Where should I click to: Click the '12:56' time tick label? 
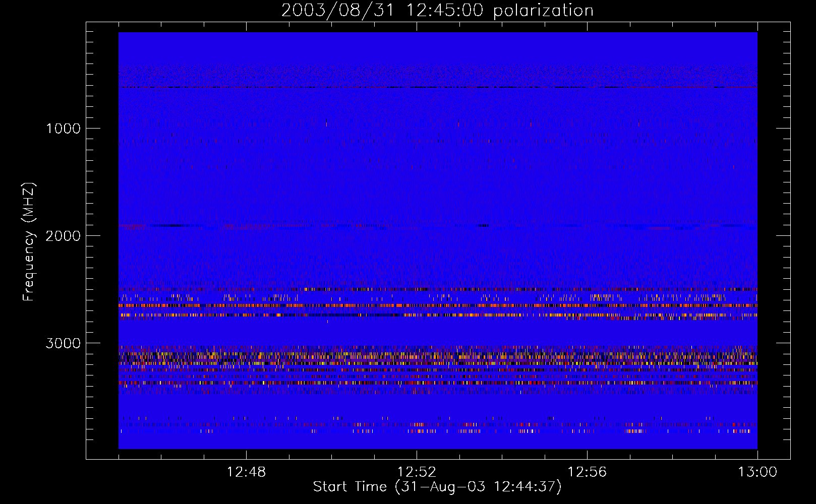point(587,472)
